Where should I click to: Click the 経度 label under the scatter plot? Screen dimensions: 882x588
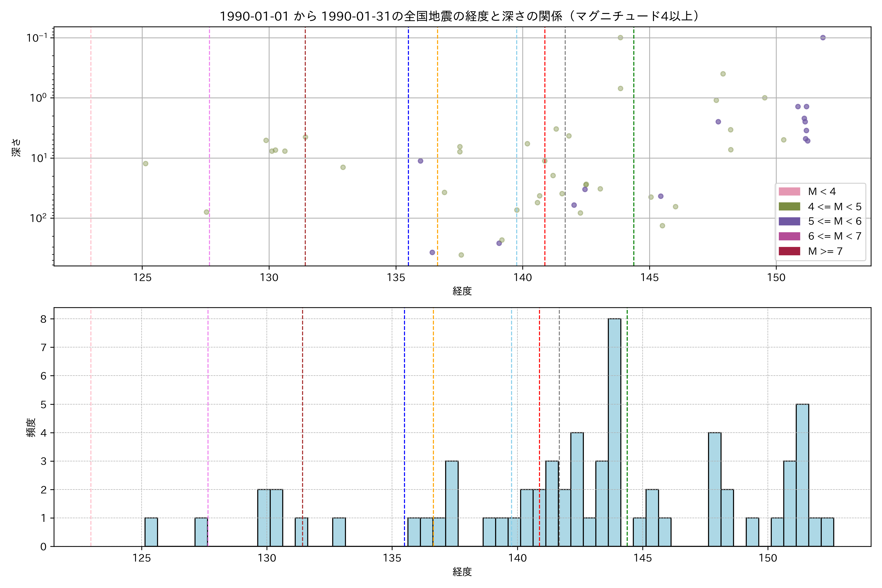[462, 291]
